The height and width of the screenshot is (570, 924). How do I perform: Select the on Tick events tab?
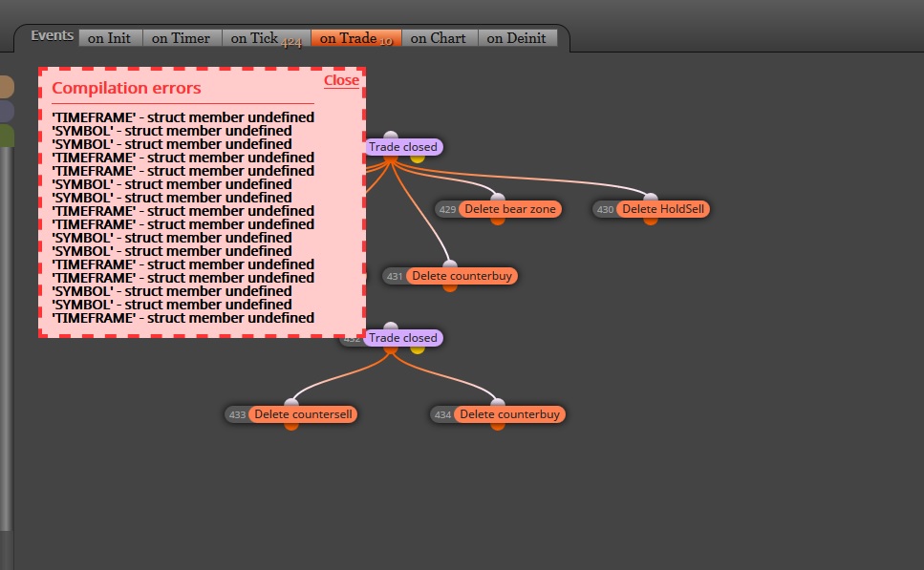[267, 38]
